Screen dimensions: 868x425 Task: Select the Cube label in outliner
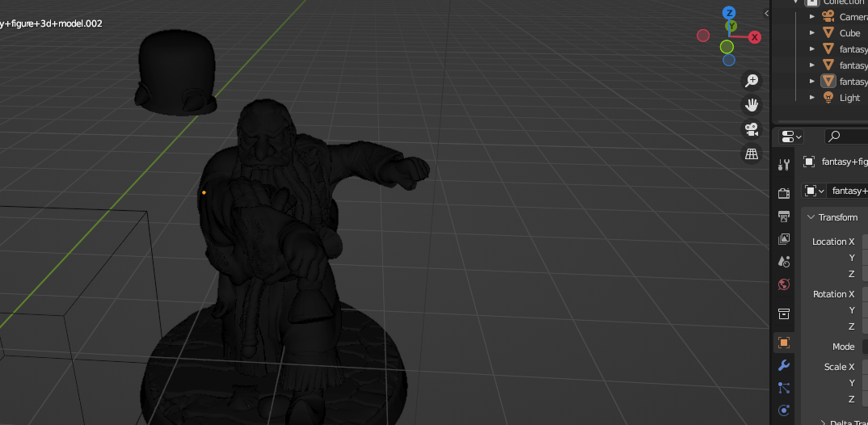(849, 33)
